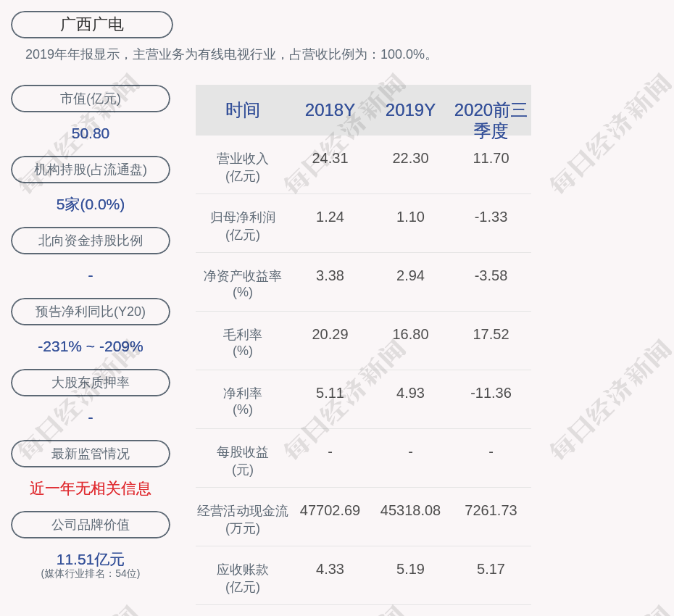Image resolution: width=674 pixels, height=616 pixels.
Task: Click the 市值(亿元) label pill
Action: pos(91,99)
